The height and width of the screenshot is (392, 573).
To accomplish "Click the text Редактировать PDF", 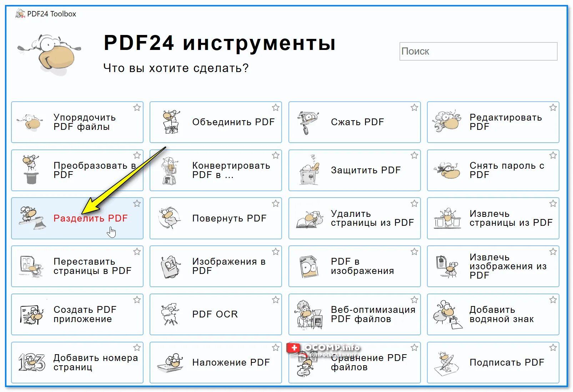I will tap(506, 122).
